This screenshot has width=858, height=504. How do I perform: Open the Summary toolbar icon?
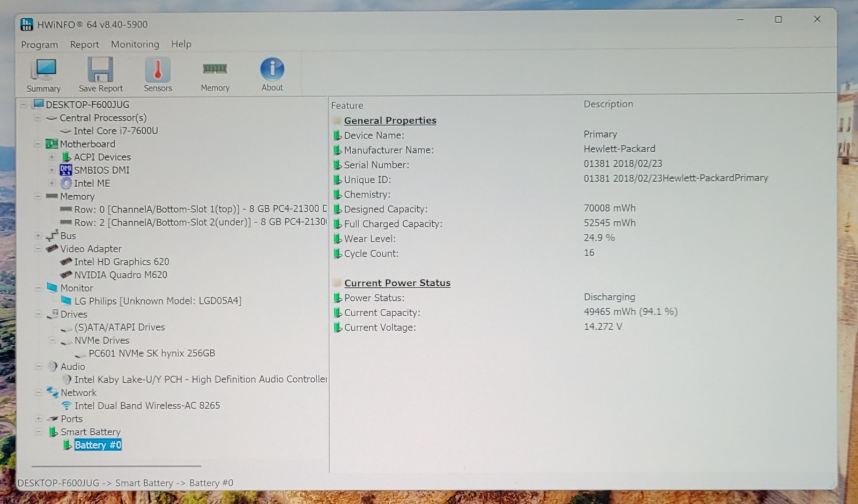pos(43,70)
